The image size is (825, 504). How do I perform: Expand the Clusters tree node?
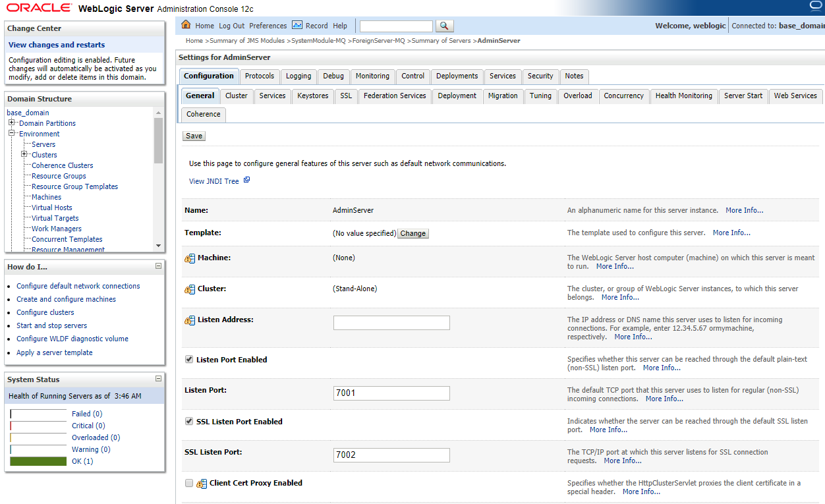tap(24, 155)
